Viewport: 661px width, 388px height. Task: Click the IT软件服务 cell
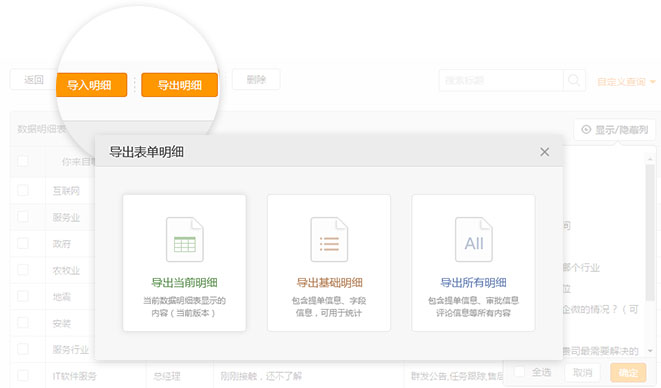tap(74, 376)
